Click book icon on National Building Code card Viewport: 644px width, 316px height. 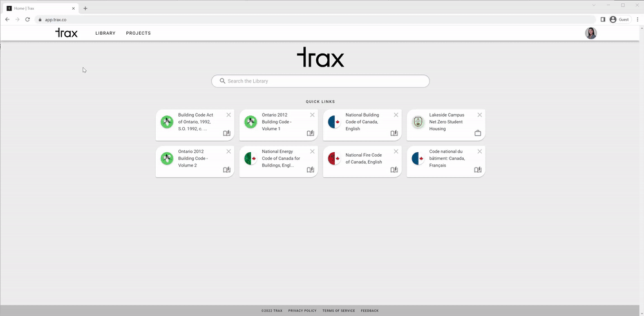tap(394, 133)
